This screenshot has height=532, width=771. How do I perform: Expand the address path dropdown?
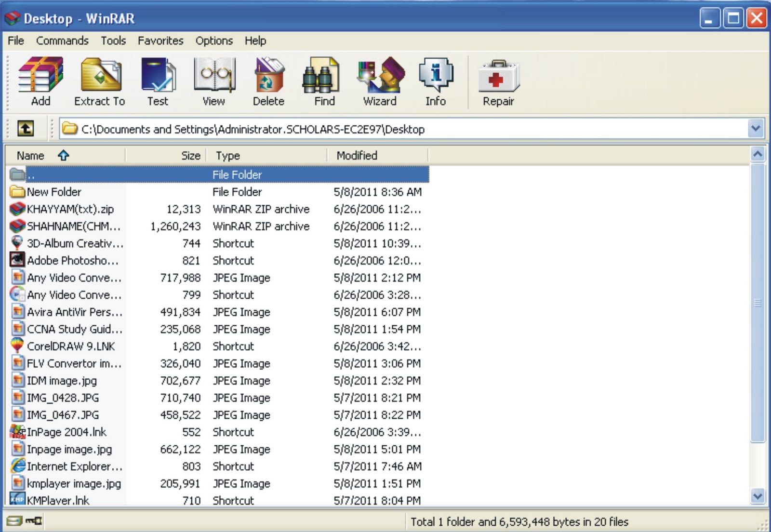coord(756,129)
